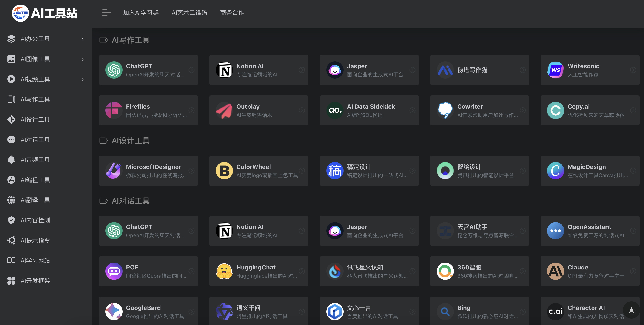The height and width of the screenshot is (325, 644).
Task: Click the Jasper logo icon
Action: pos(335,70)
